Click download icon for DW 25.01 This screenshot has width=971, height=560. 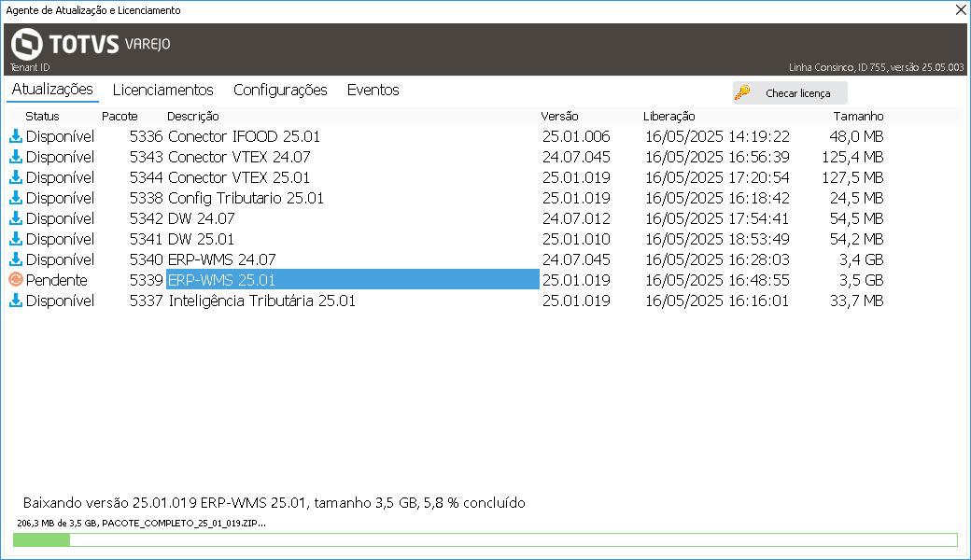click(x=16, y=238)
